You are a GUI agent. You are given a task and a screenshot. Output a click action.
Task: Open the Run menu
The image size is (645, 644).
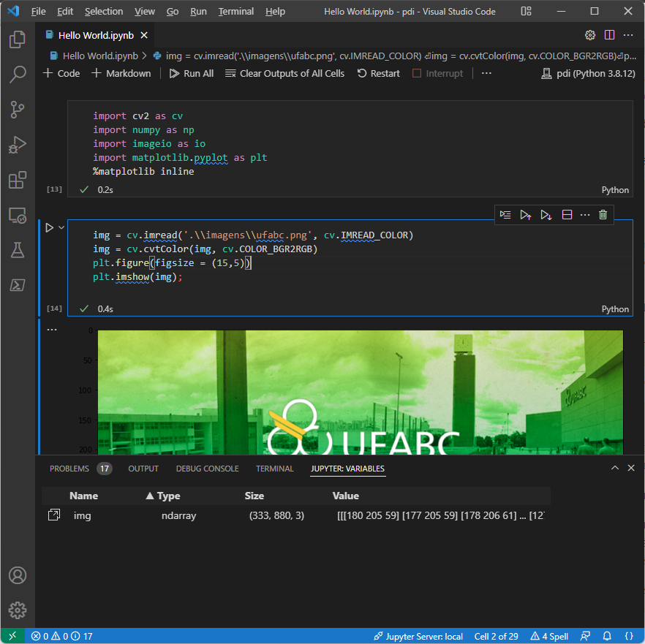point(198,12)
